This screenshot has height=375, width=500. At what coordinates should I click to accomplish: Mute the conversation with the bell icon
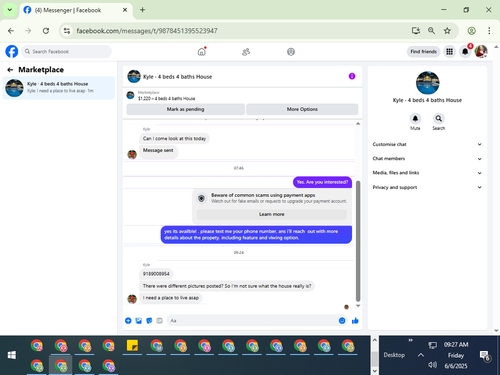click(415, 118)
